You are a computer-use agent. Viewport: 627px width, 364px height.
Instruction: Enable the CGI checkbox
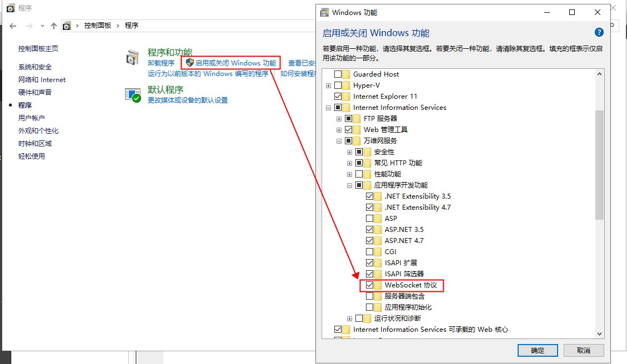click(370, 252)
